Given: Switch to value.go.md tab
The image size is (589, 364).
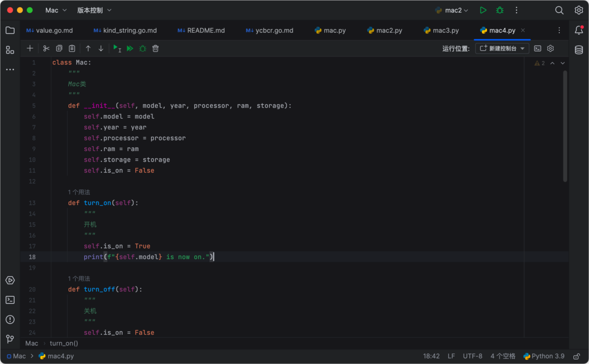Looking at the screenshot, I should [x=50, y=30].
